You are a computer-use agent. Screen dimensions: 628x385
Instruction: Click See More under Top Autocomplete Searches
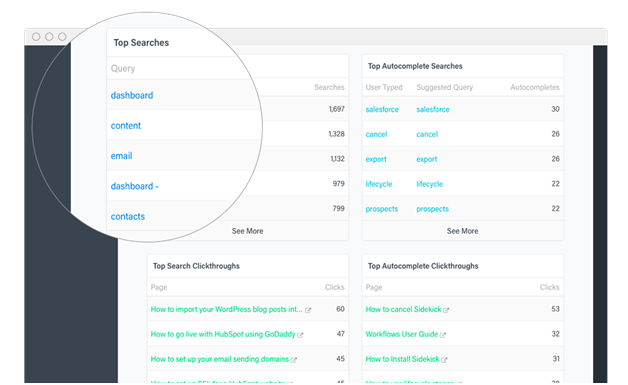[463, 231]
